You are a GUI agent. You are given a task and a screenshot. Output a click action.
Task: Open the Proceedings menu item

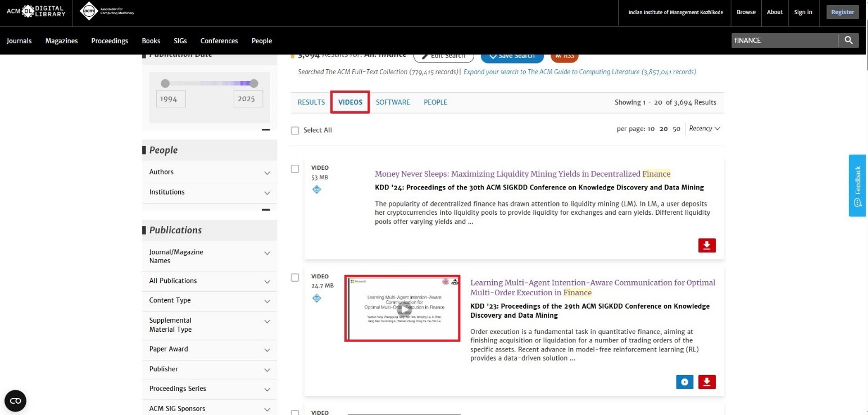point(110,41)
